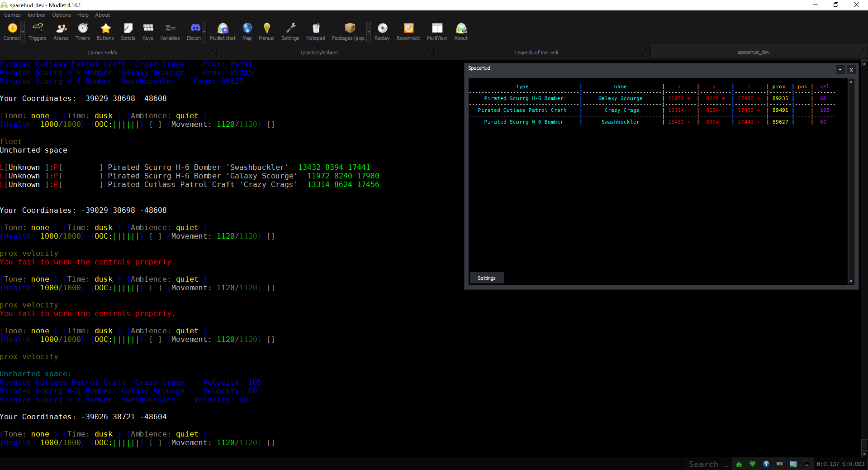Expand the Packages dropdown arrow
Screen dimensions: 868x470
pos(368,31)
